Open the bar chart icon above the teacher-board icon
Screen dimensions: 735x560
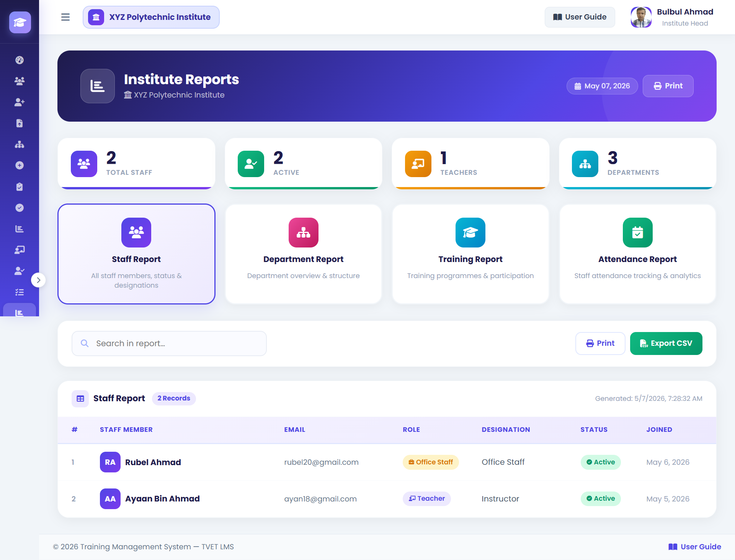(x=20, y=229)
